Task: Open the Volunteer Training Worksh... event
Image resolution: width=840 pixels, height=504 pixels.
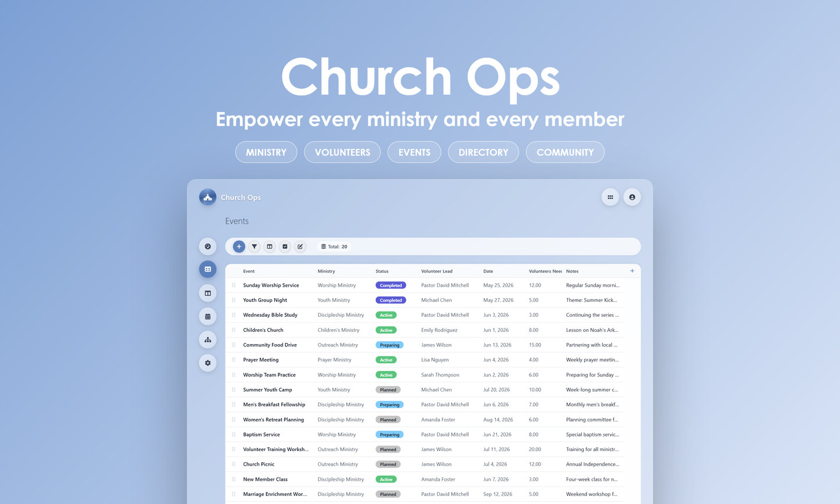Action: tap(276, 449)
